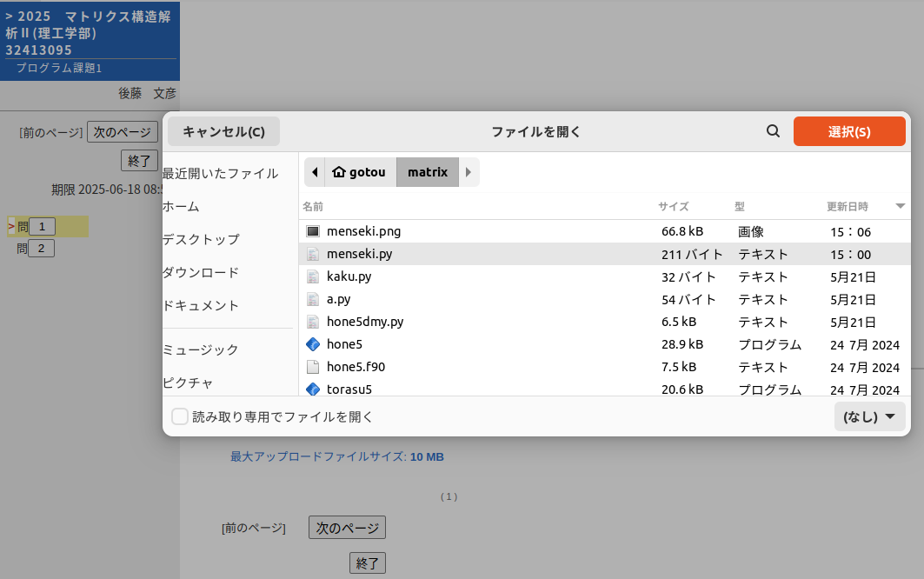Click the torasu5 program file icon
This screenshot has width=924, height=579.
[x=313, y=389]
